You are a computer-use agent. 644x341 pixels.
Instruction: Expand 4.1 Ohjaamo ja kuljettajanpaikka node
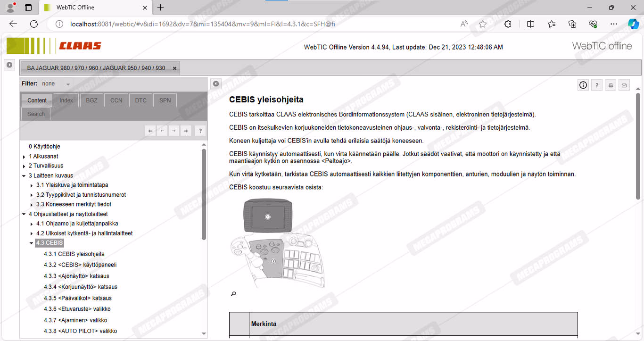tap(32, 224)
